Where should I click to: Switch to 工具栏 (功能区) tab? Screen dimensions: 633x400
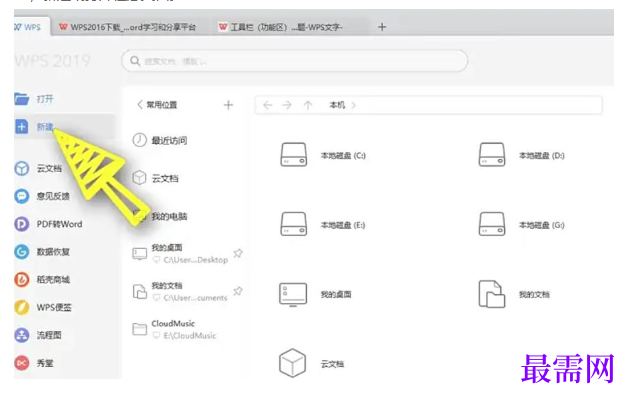pos(283,27)
